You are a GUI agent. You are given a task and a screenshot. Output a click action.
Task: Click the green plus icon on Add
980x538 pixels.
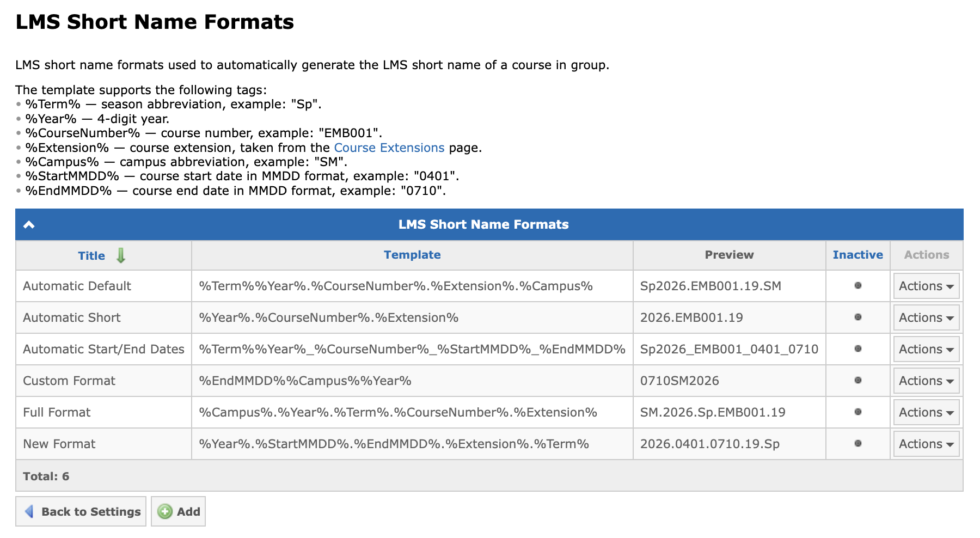coord(165,511)
